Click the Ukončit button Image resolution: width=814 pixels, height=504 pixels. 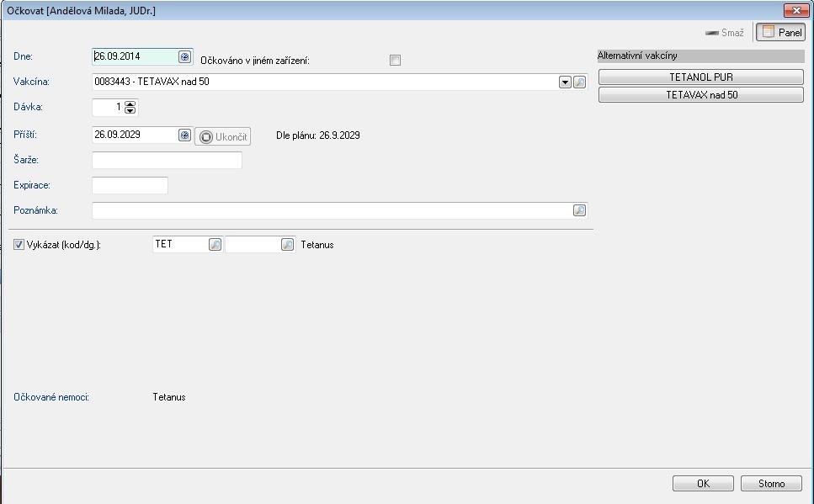pyautogui.click(x=223, y=136)
